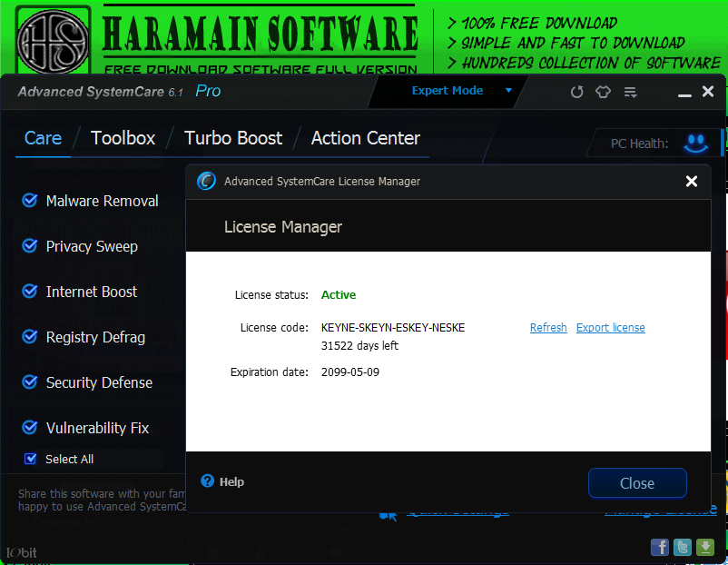This screenshot has width=728, height=565.
Task: Click the PC Health label
Action: pyautogui.click(x=639, y=144)
